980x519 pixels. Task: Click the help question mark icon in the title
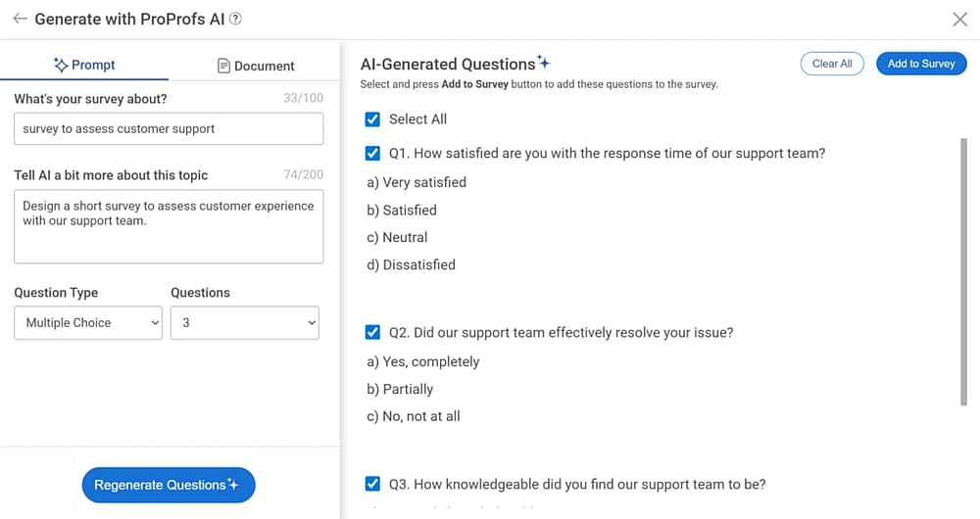tap(235, 19)
